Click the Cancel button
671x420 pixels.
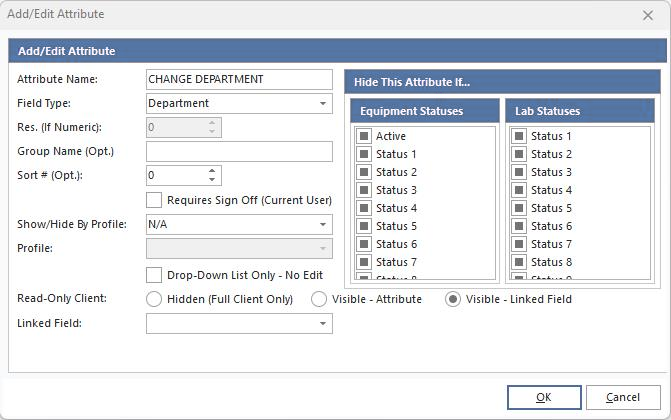click(623, 397)
